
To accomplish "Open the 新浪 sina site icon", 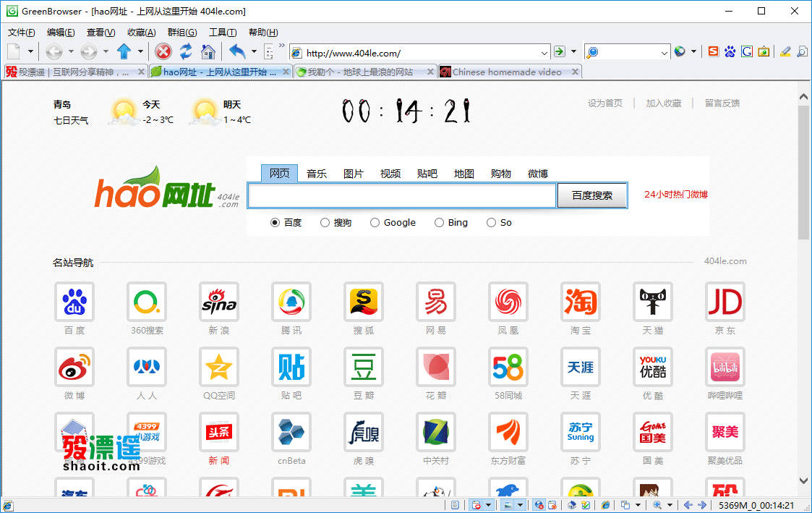I will [x=219, y=302].
